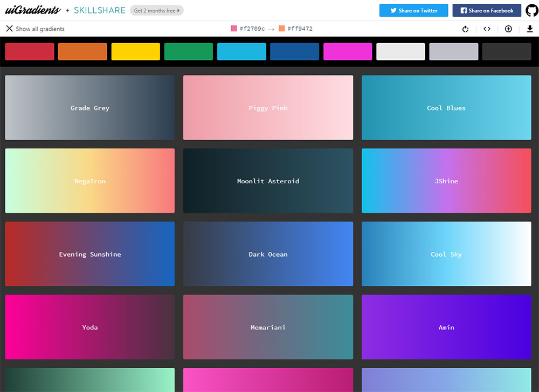539x392 pixels.
Task: Open the get CSS code icon
Action: pyautogui.click(x=487, y=29)
